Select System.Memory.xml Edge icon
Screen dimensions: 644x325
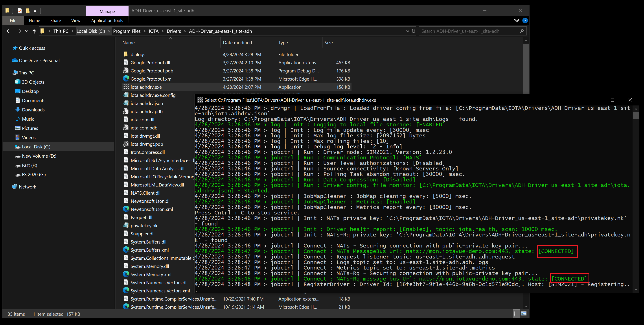(126, 274)
